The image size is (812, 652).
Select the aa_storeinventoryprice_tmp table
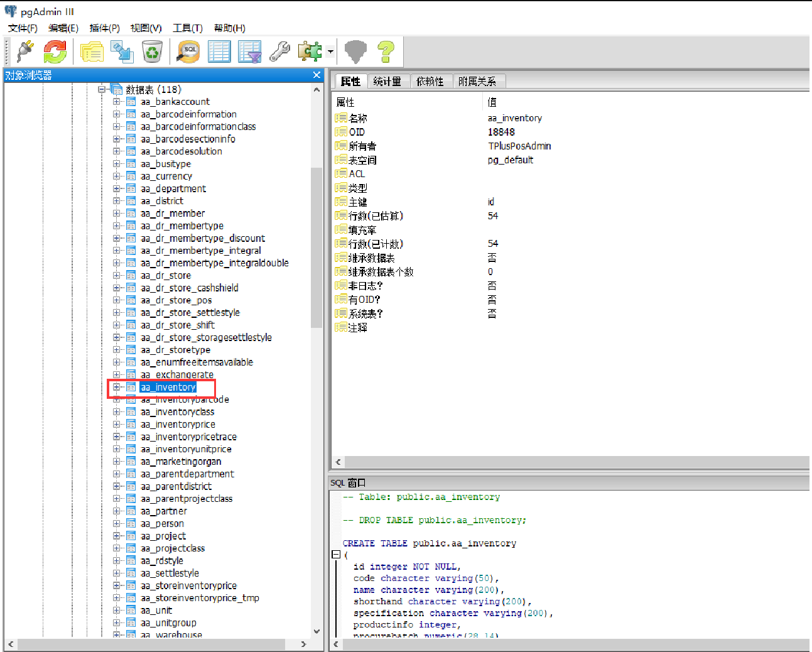pos(200,598)
